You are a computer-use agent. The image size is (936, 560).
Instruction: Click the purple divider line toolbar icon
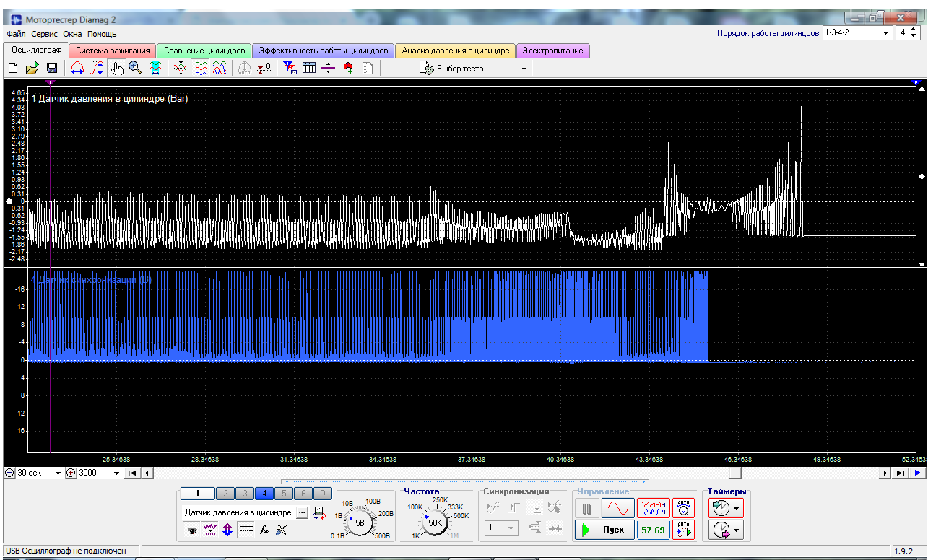click(329, 68)
